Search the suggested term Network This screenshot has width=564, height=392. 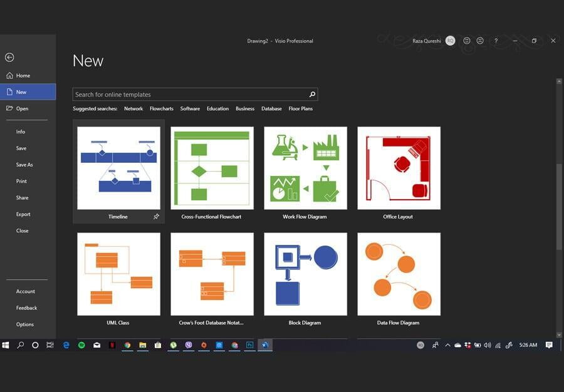pyautogui.click(x=133, y=108)
